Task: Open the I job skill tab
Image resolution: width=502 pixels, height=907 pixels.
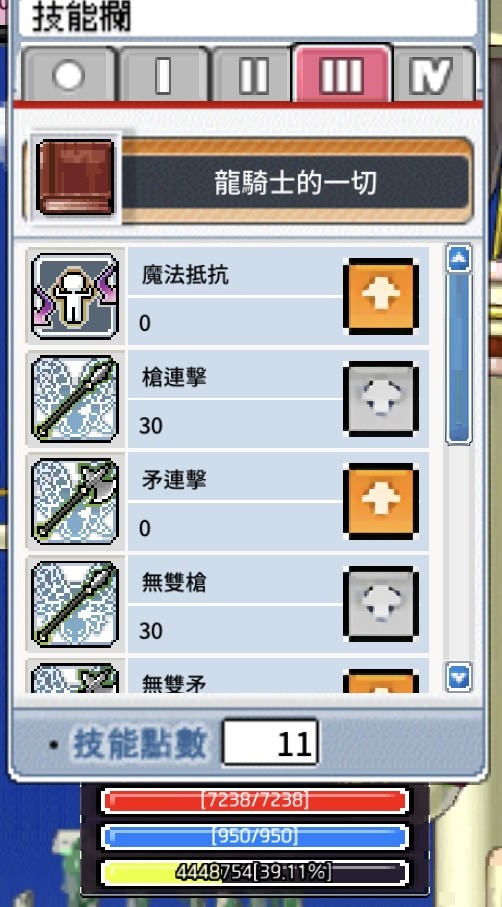Action: click(164, 75)
